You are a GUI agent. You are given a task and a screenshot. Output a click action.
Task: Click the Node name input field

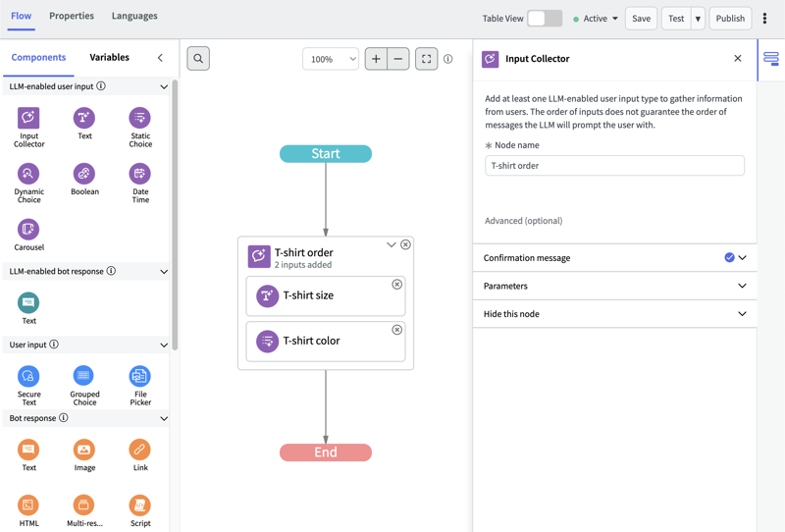pos(614,166)
